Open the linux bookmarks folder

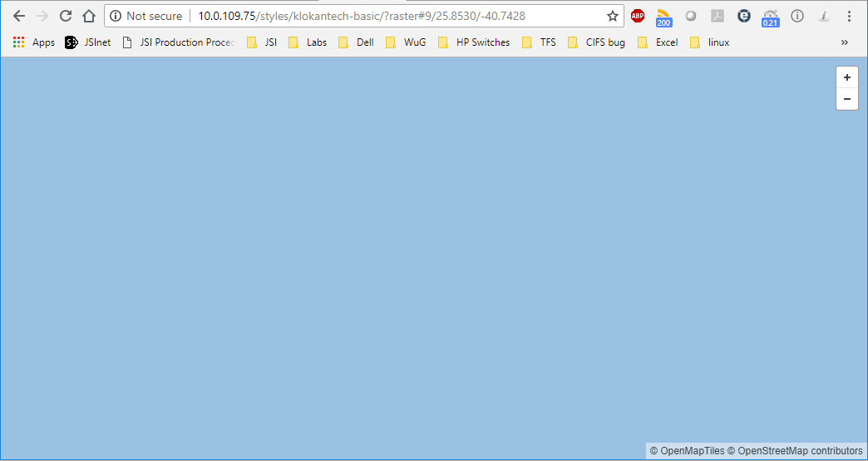click(710, 42)
